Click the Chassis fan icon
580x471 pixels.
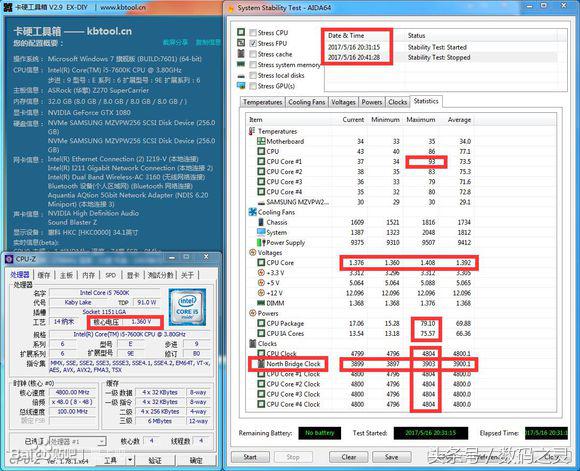[261, 222]
